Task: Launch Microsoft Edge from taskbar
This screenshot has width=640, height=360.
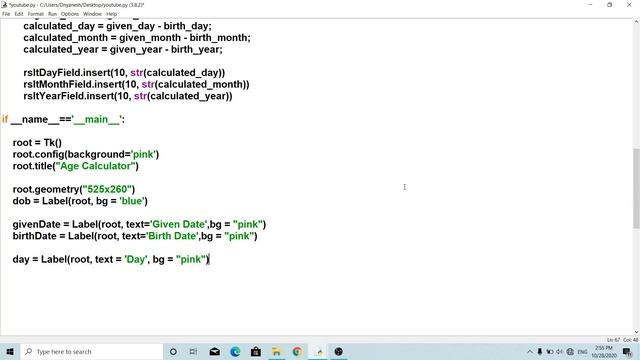Action: 235,351
